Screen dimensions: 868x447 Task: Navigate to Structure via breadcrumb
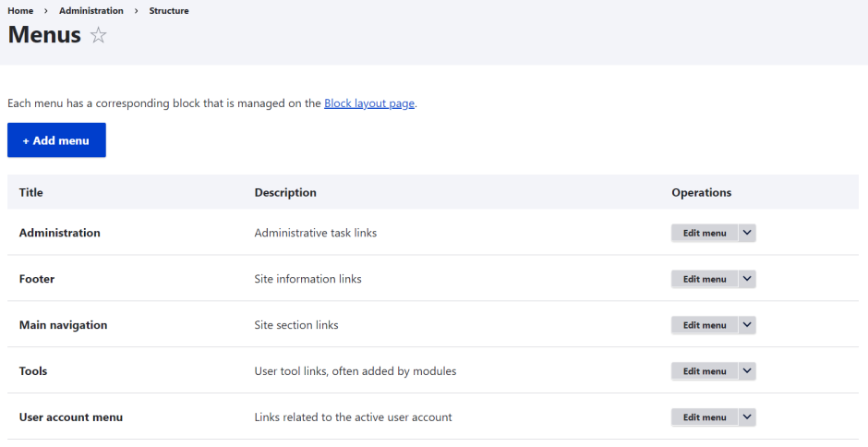[x=169, y=11]
